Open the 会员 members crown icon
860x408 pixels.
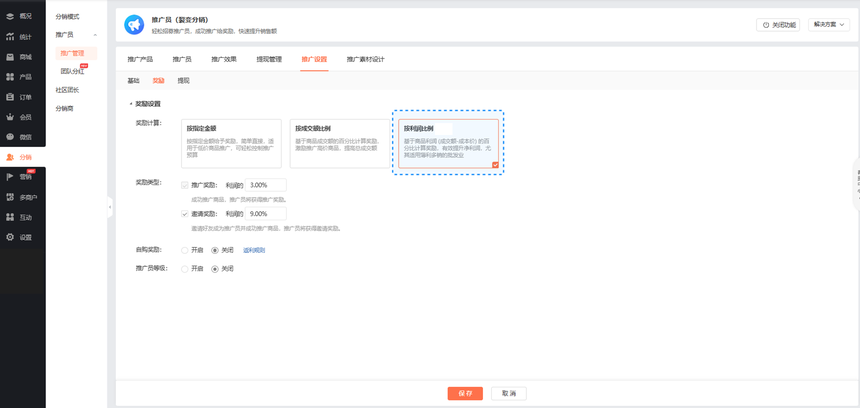pyautogui.click(x=10, y=117)
